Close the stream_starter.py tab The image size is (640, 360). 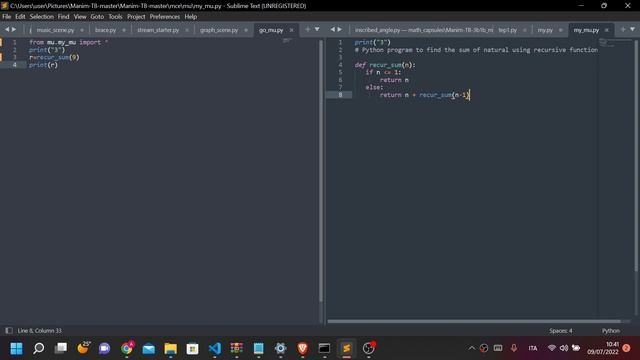187,30
